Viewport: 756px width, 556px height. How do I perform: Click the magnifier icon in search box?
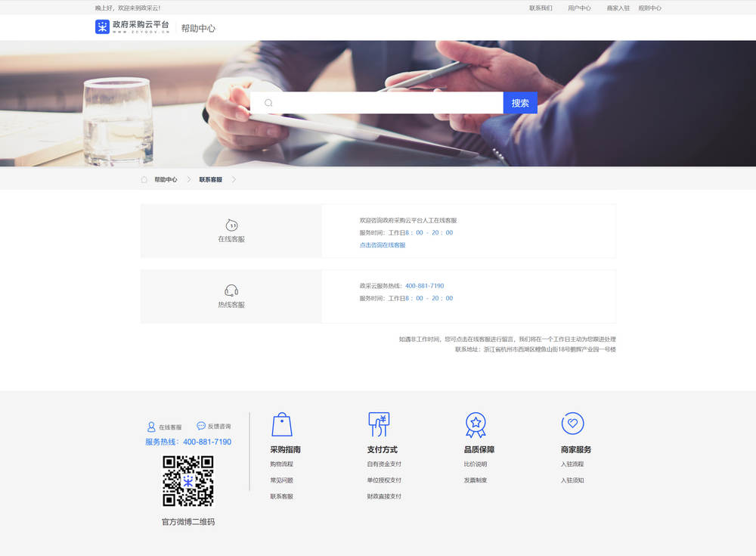pyautogui.click(x=268, y=103)
